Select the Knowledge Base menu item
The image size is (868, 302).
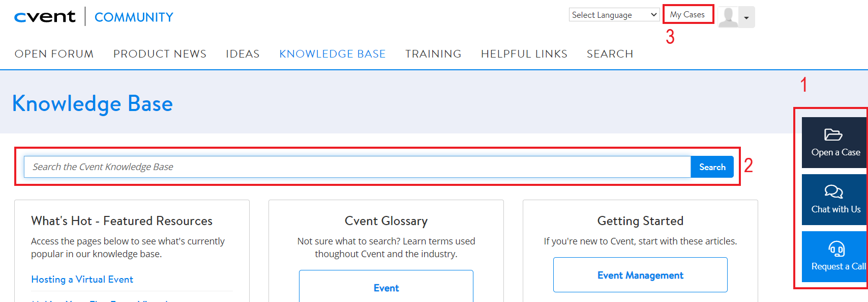333,54
